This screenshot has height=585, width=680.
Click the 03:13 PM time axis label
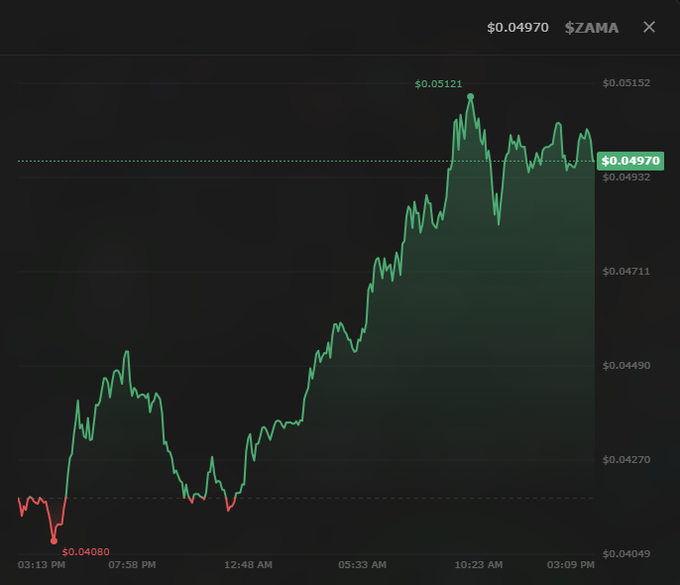pos(42,565)
